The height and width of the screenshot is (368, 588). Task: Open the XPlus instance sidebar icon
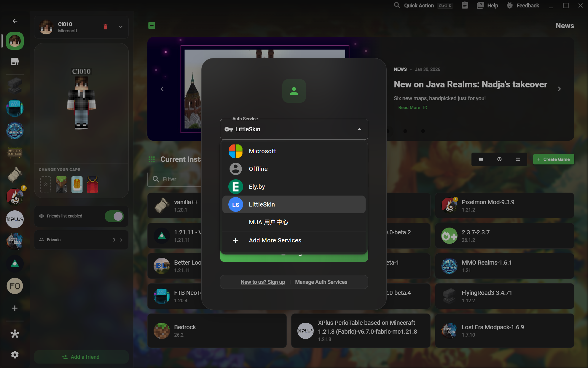tap(15, 219)
